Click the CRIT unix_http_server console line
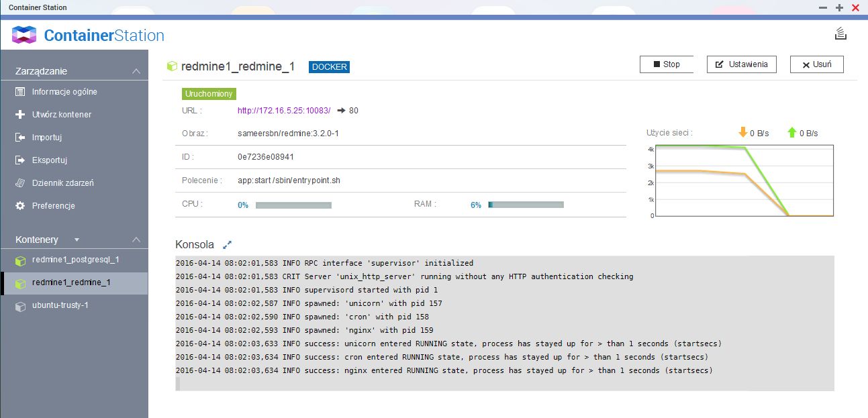This screenshot has width=868, height=418. coord(404,276)
